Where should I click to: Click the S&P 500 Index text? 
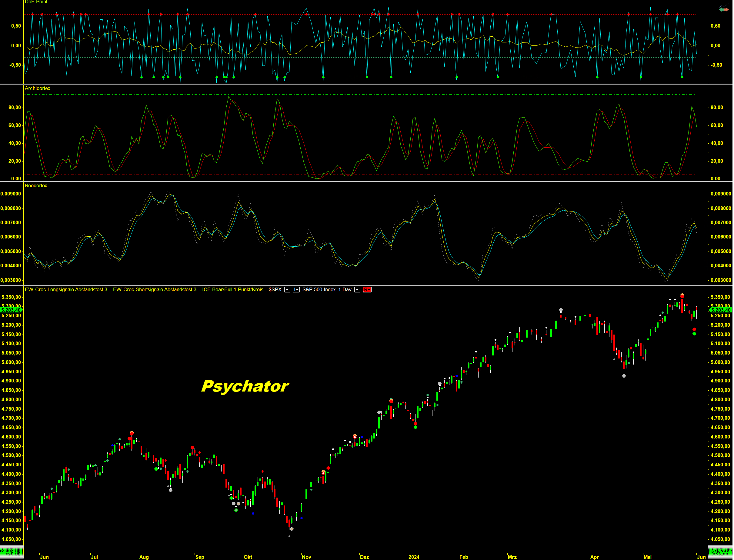(x=319, y=290)
